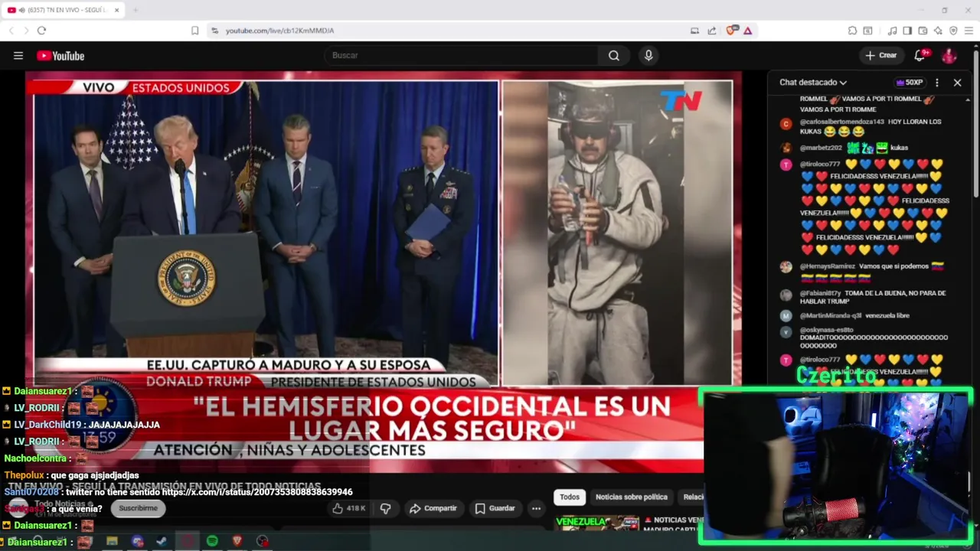Open File Explorer from the taskbar
This screenshot has height=551, width=980.
(x=112, y=541)
